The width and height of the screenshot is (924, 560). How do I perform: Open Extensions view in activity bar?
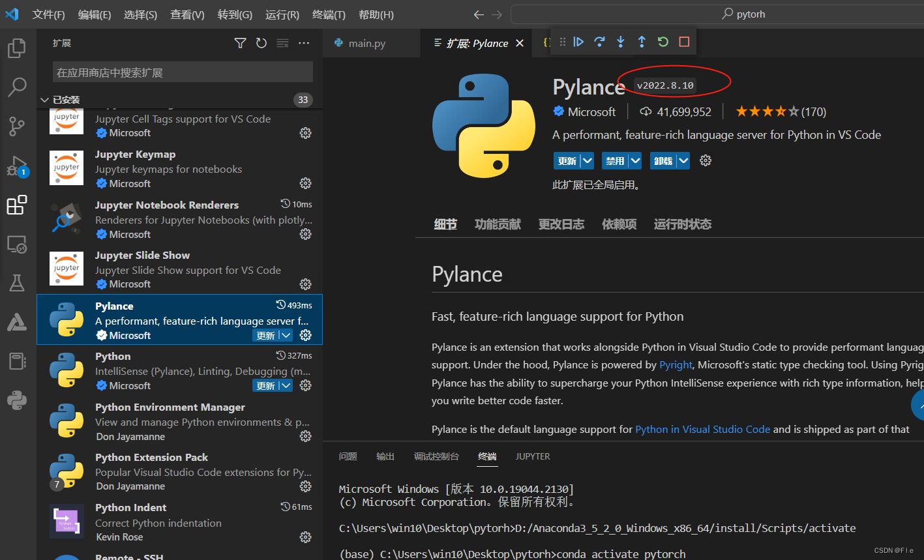pyautogui.click(x=17, y=205)
